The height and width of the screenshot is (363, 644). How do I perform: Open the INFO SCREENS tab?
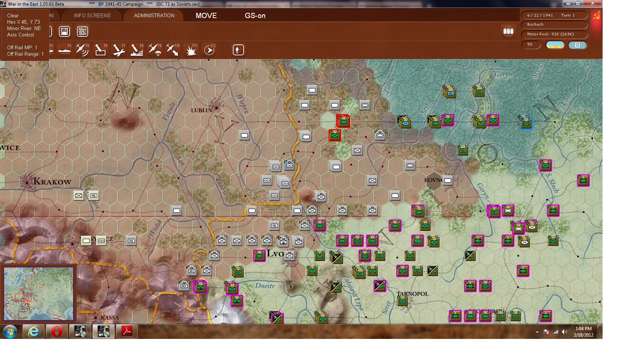point(92,15)
